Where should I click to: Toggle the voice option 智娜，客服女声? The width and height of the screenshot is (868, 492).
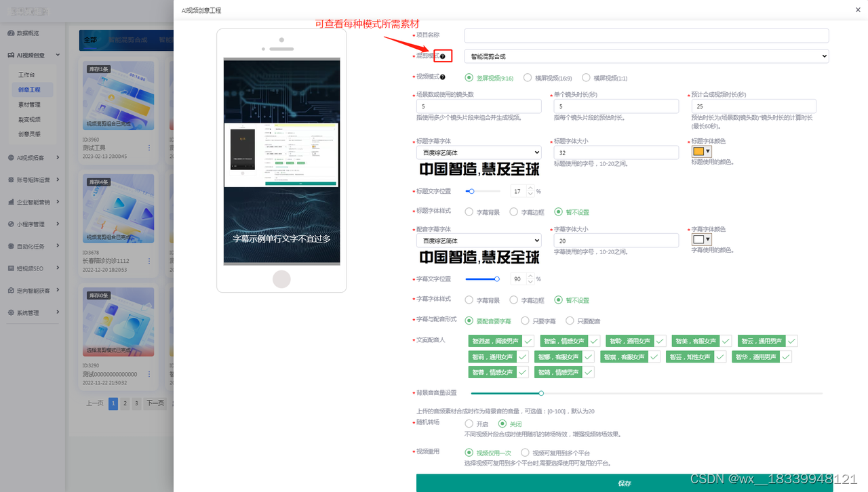pos(564,356)
